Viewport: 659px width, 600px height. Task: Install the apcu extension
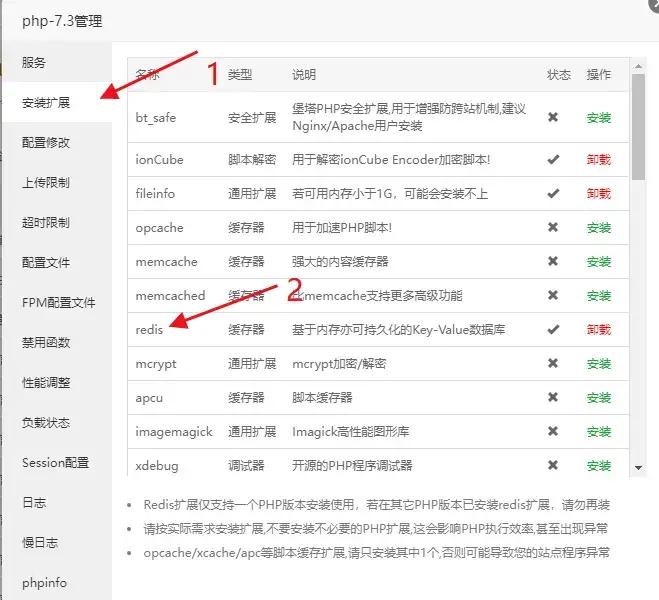tap(598, 398)
